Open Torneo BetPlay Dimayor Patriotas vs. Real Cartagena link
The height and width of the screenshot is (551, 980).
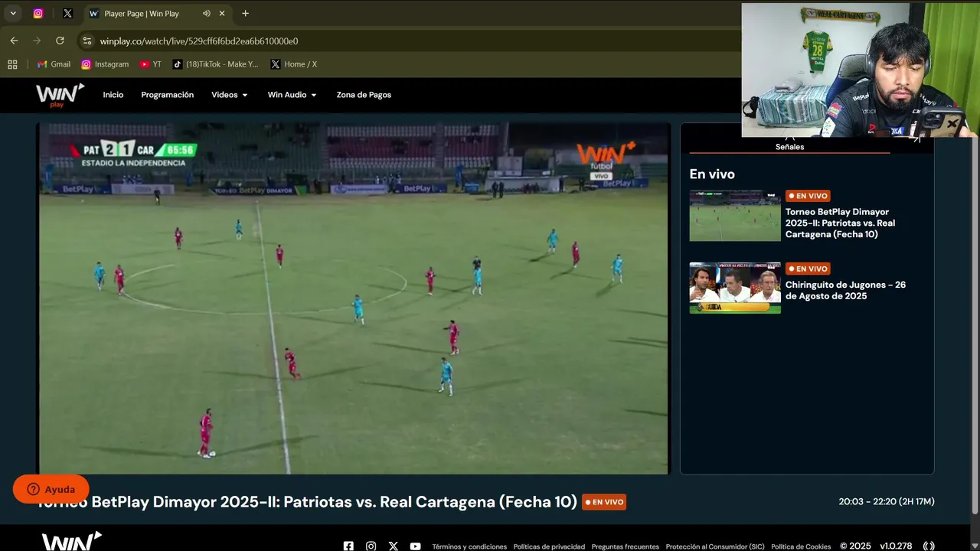pos(840,223)
